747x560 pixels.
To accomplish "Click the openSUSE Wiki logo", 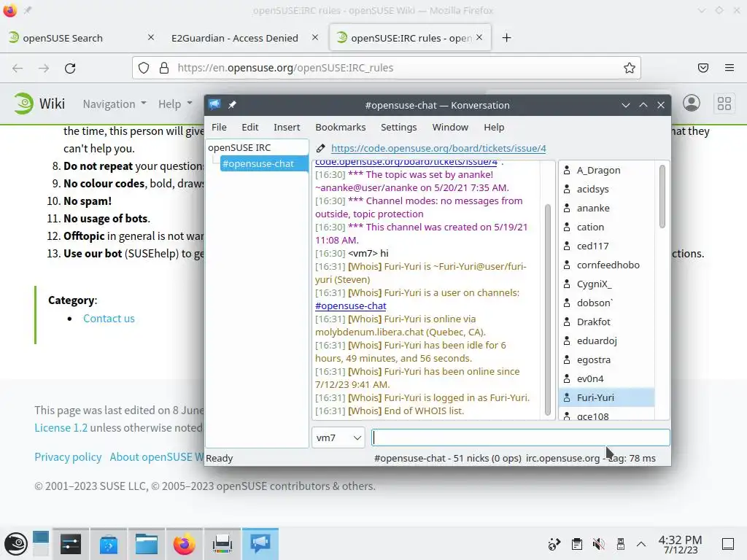I will [x=39, y=104].
